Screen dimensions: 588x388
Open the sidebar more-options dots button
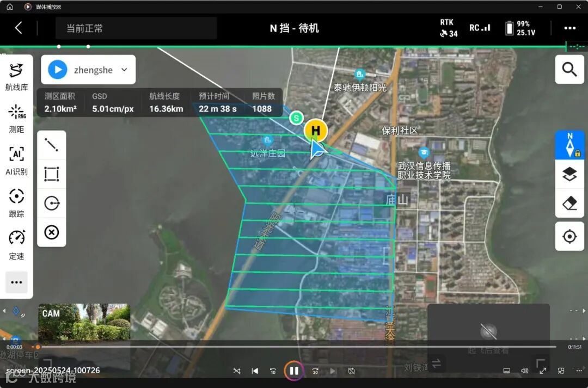tap(16, 282)
